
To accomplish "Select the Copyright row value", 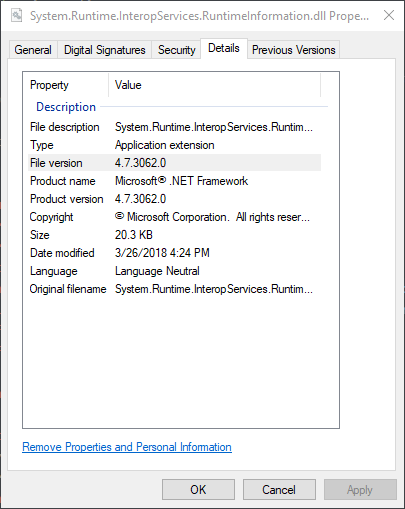I will coord(212,217).
